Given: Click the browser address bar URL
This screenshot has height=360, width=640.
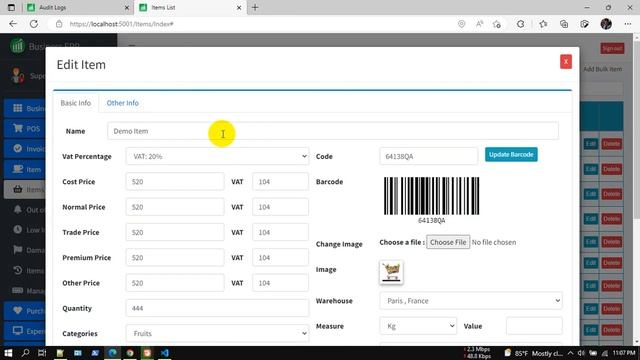Looking at the screenshot, I should point(121,24).
